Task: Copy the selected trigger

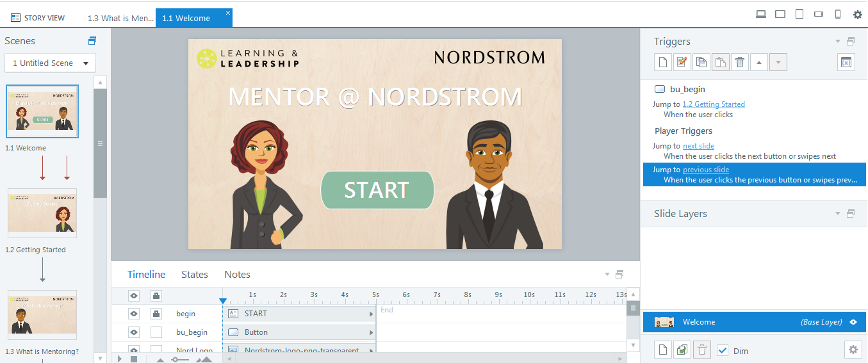Action: [701, 62]
